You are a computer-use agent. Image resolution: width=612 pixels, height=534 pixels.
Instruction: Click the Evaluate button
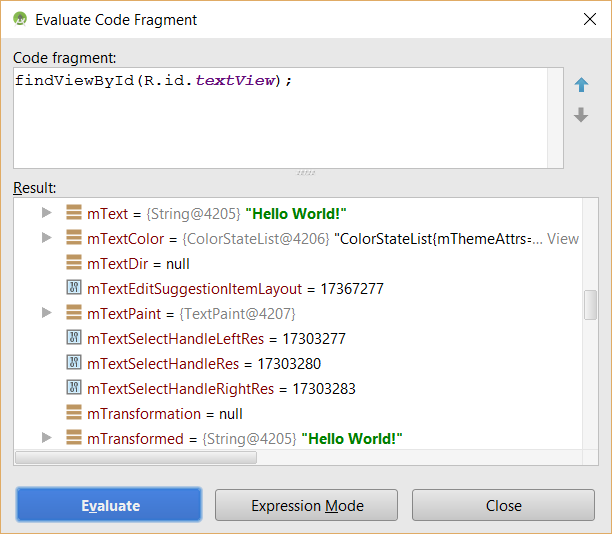coord(109,505)
